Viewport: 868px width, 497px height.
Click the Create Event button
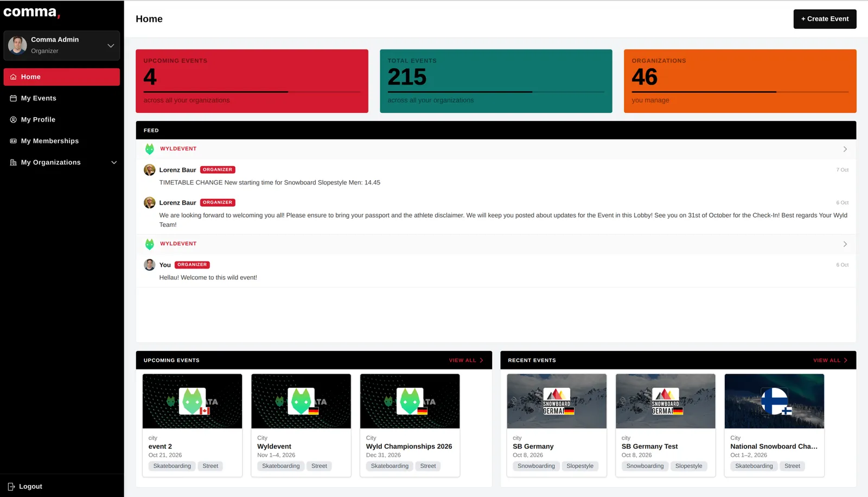825,19
